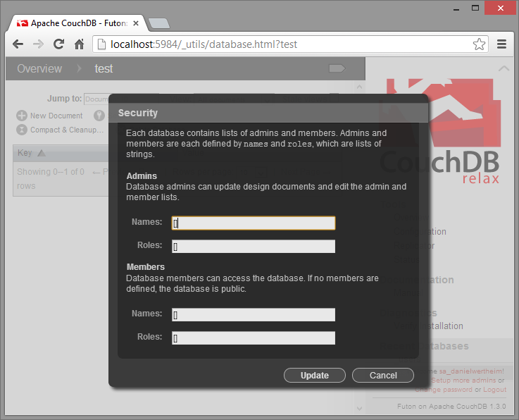Click the Update button
This screenshot has width=519, height=420.
[315, 376]
